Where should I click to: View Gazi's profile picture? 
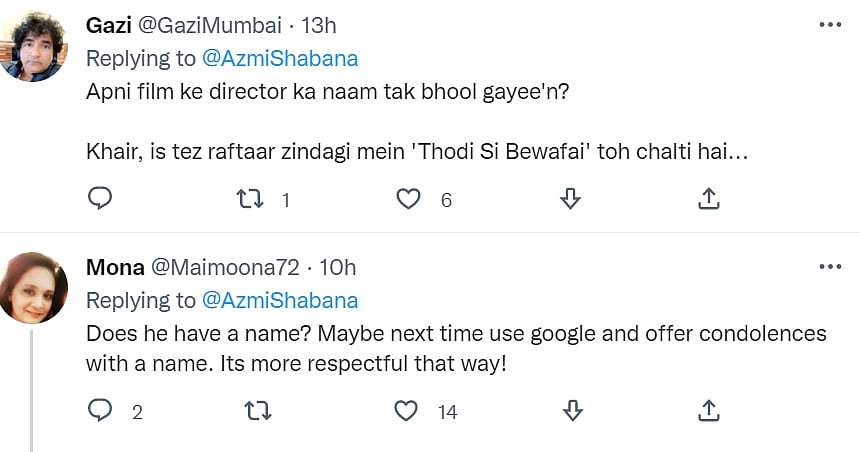pos(34,46)
